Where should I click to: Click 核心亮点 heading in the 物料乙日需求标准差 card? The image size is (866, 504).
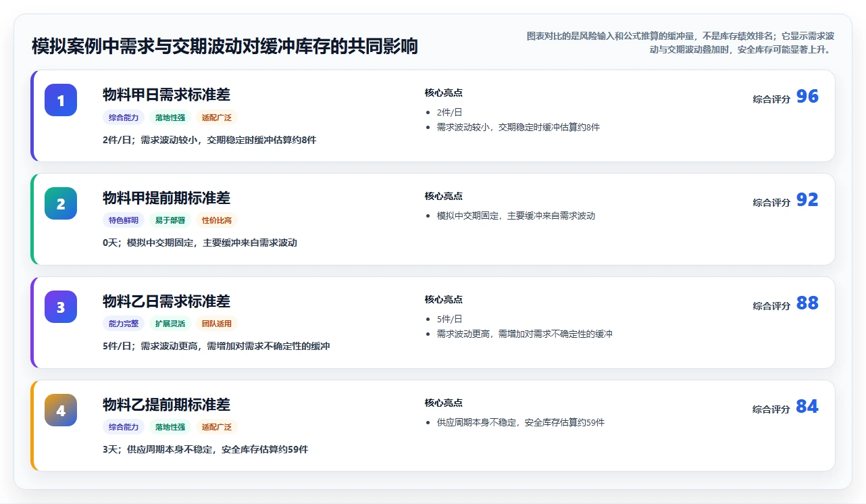click(444, 299)
